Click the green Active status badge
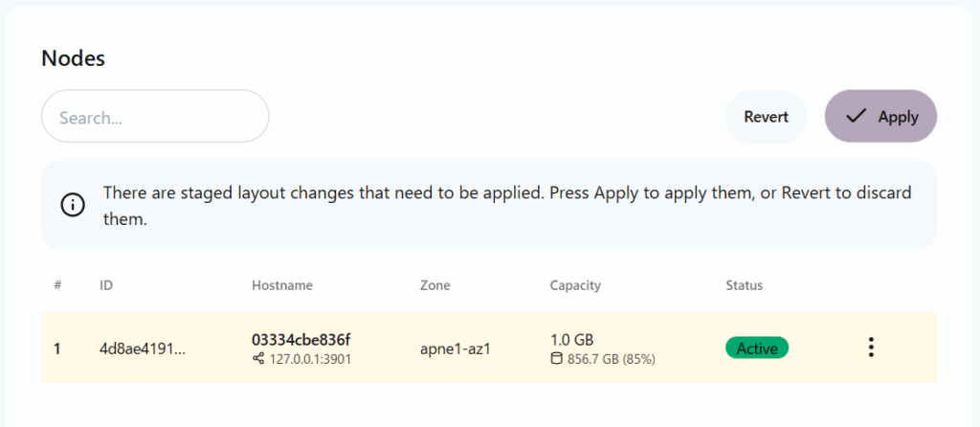Screen dimensions: 980x427 pyautogui.click(x=756, y=348)
